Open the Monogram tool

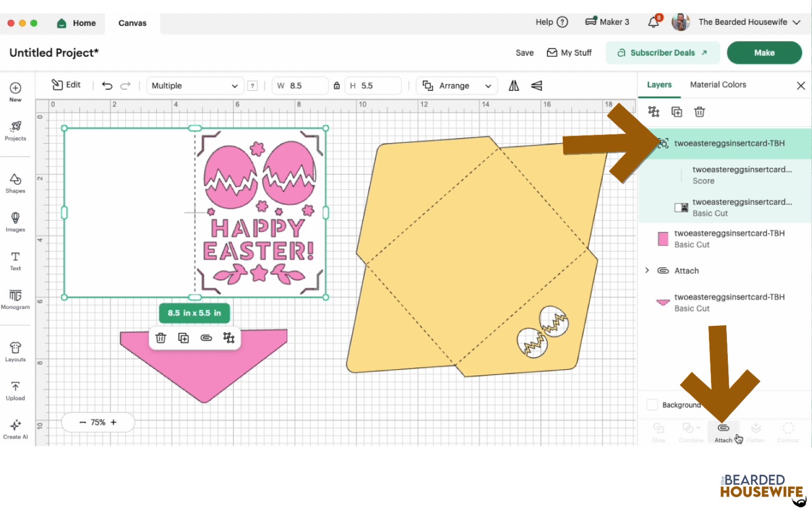pos(15,299)
